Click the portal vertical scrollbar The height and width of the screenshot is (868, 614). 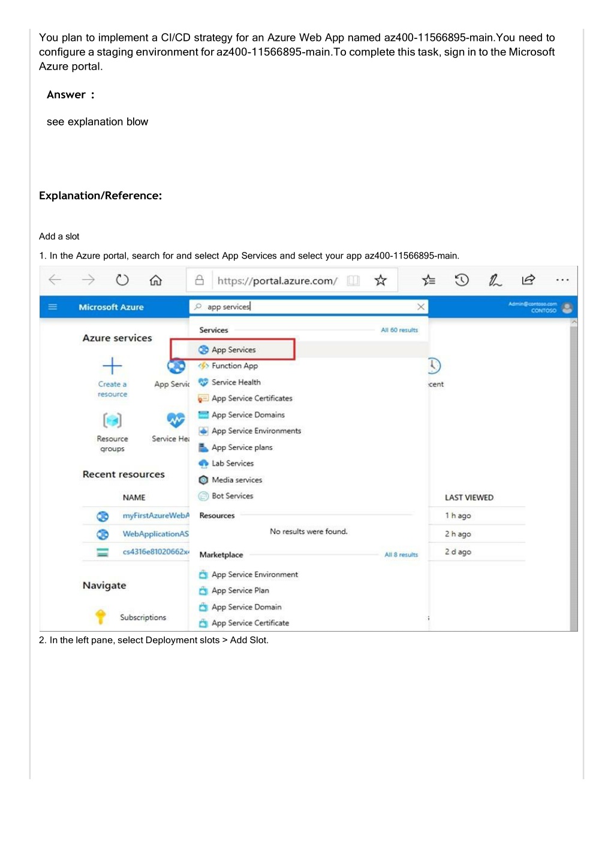tap(574, 474)
